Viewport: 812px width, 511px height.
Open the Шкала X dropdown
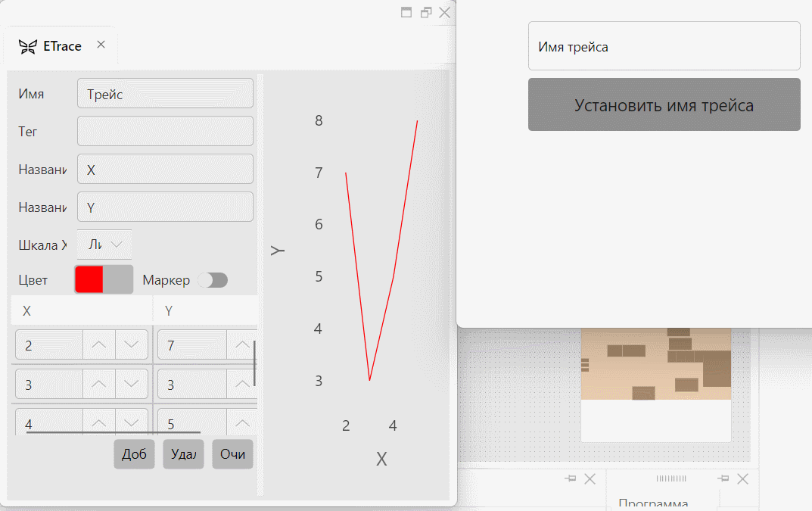point(104,245)
